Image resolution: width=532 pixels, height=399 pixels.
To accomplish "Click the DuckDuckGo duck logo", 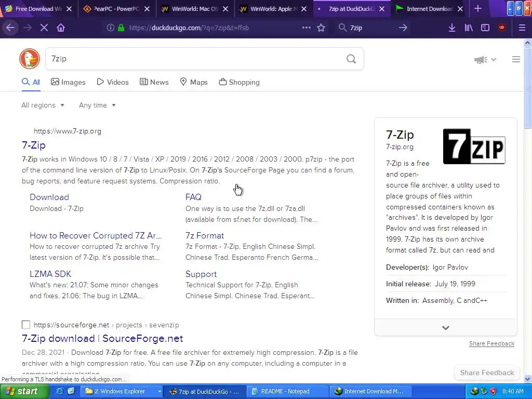I will tap(30, 59).
